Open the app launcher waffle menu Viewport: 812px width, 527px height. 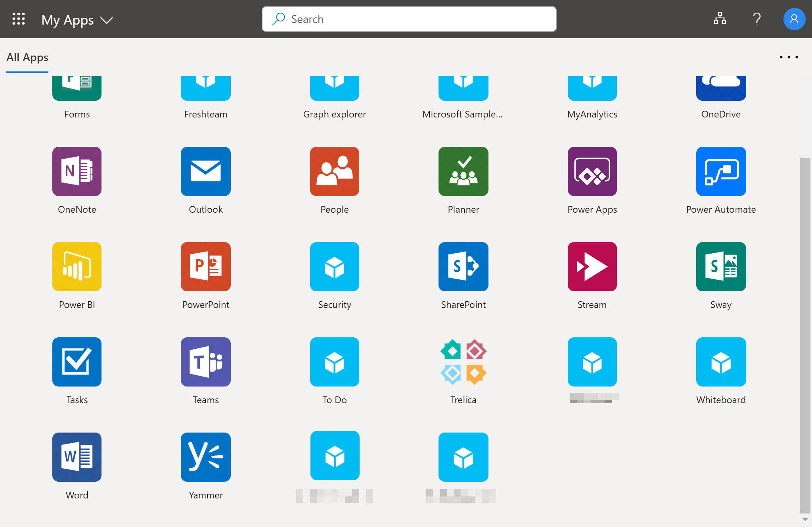(x=19, y=19)
